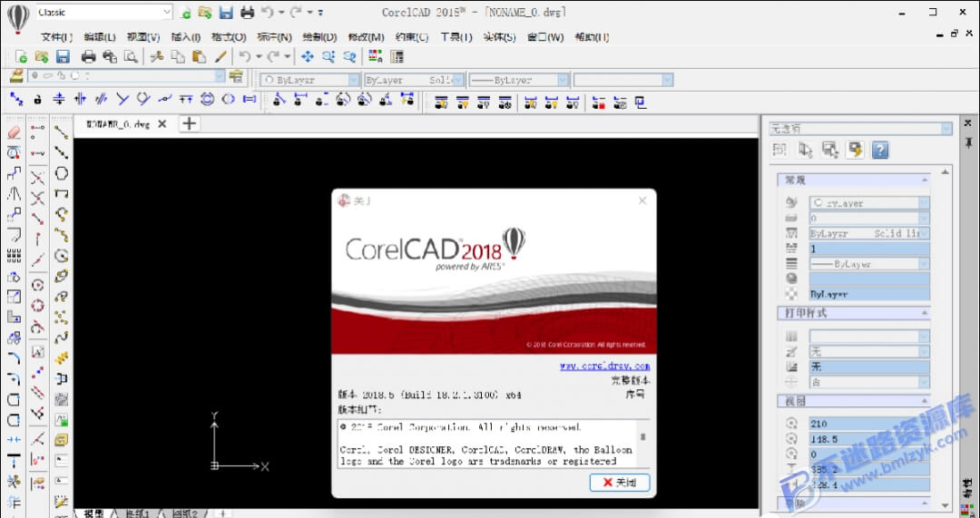
Task: Apply the Concentric constraint icon
Action: (x=208, y=100)
